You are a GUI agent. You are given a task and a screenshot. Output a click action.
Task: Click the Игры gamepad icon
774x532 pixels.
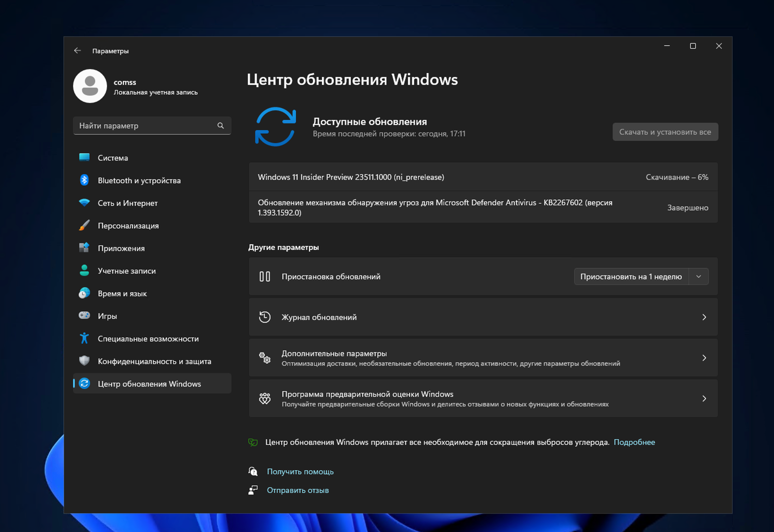84,316
